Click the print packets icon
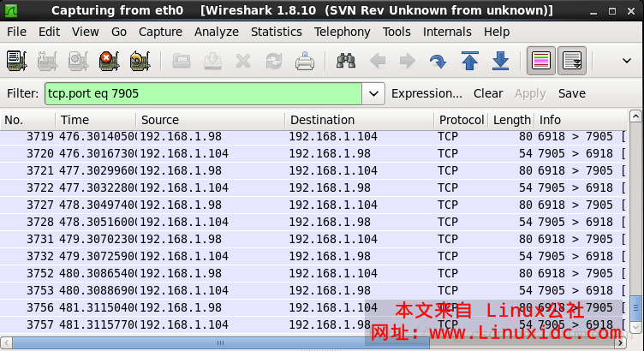644x351 pixels. click(x=305, y=61)
